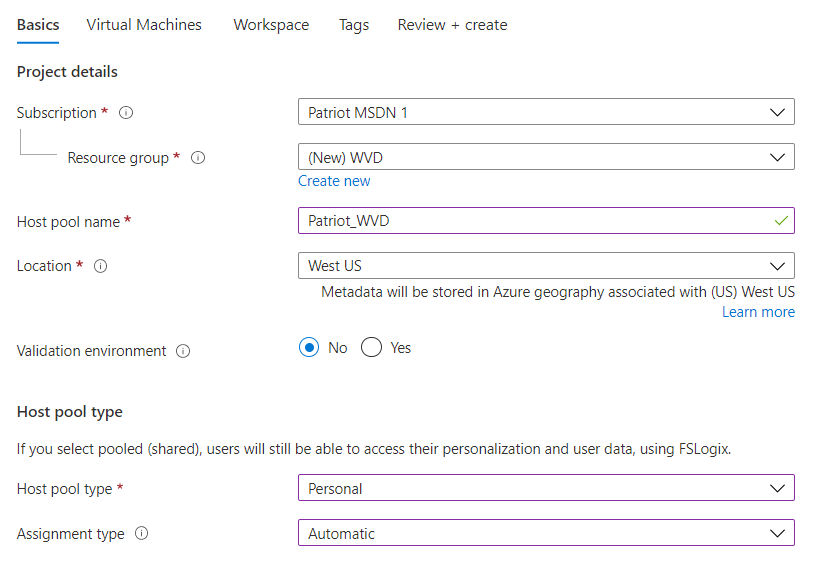This screenshot has height=573, width=830.
Task: Open the Tags tab
Action: (x=354, y=25)
